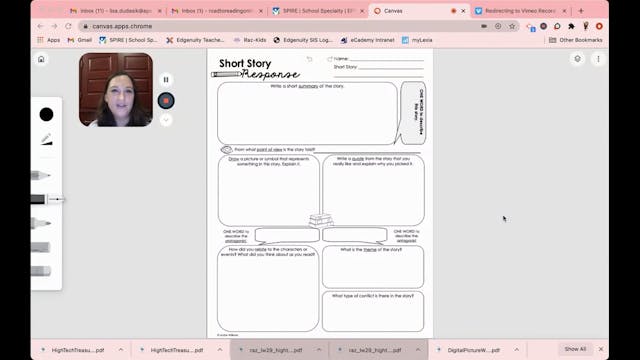This screenshot has height=360, width=640.
Task: Expand options for second HighTechTreasu...pdf download
Action: [220, 350]
